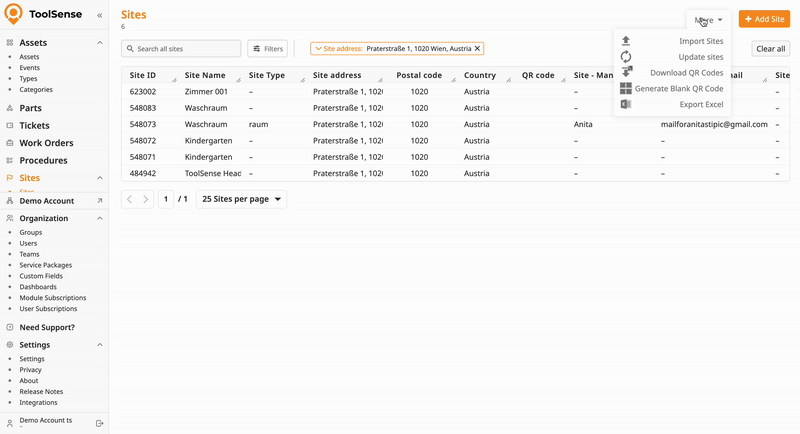Screen dimensions: 800x434
Task: Click Zimmer 001 site name
Action: click(206, 92)
